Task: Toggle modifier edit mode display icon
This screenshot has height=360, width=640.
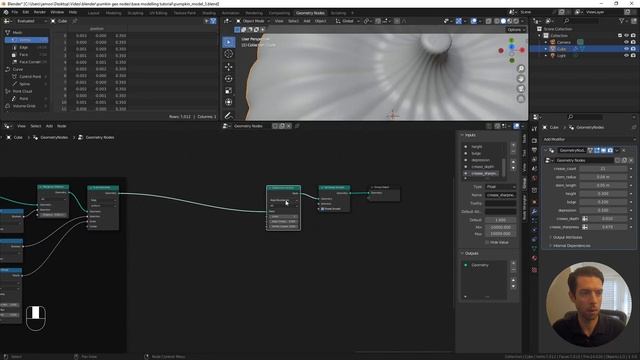Action: (597, 151)
